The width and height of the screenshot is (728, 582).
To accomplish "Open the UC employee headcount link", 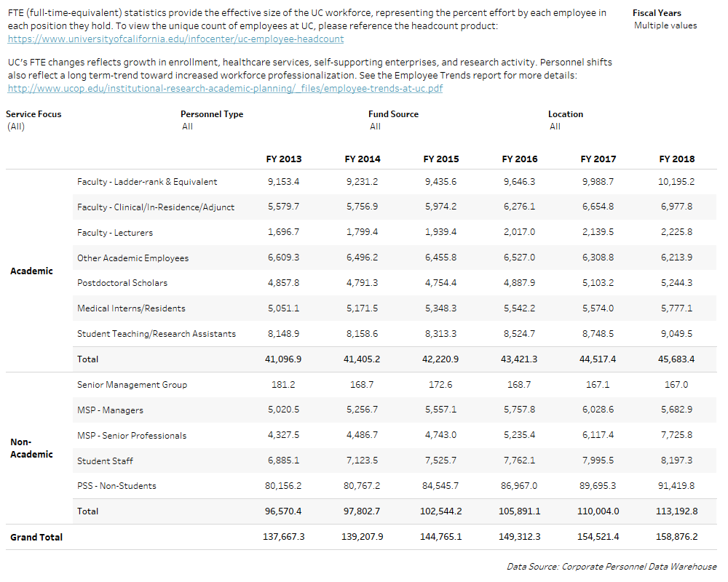I will point(175,39).
